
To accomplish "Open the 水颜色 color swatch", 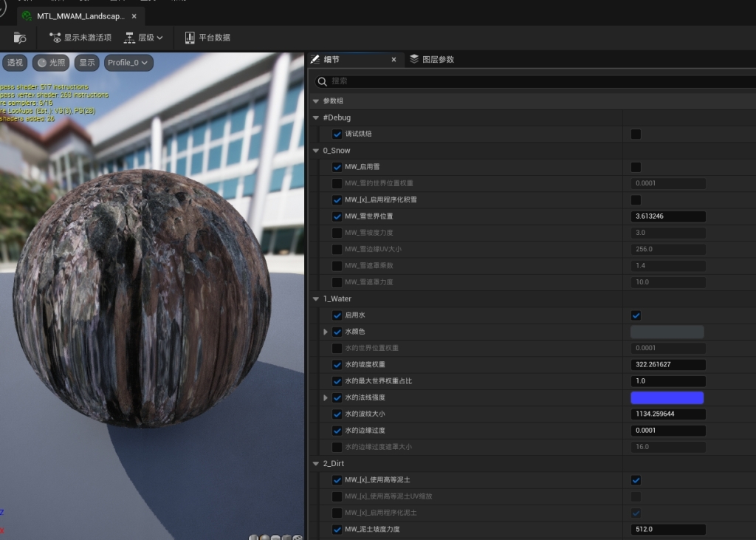I will [667, 332].
